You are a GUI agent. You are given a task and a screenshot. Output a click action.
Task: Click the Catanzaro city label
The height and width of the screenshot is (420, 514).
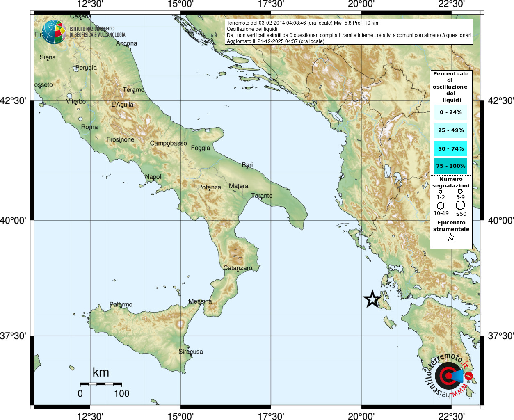238,268
